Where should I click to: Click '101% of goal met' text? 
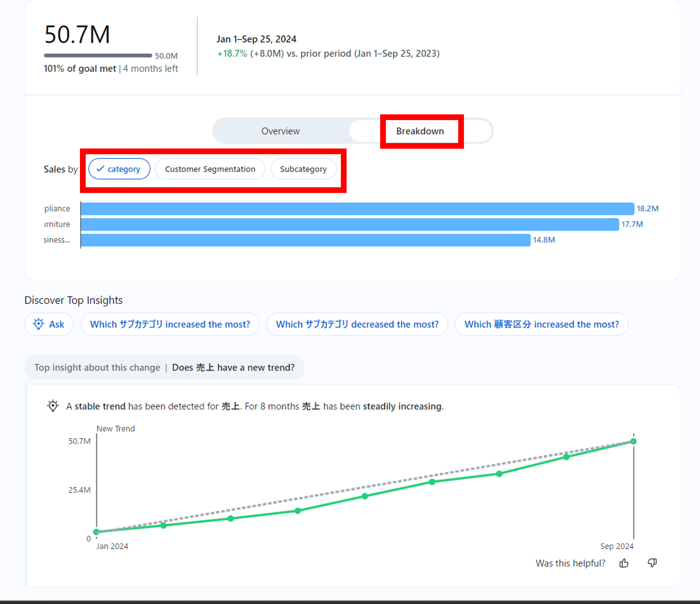click(x=80, y=69)
